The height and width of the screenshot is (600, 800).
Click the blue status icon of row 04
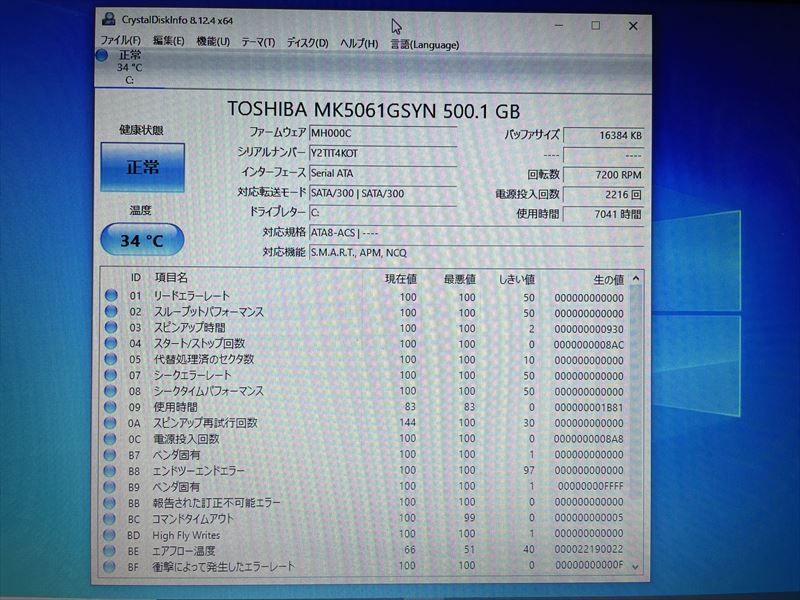(111, 343)
